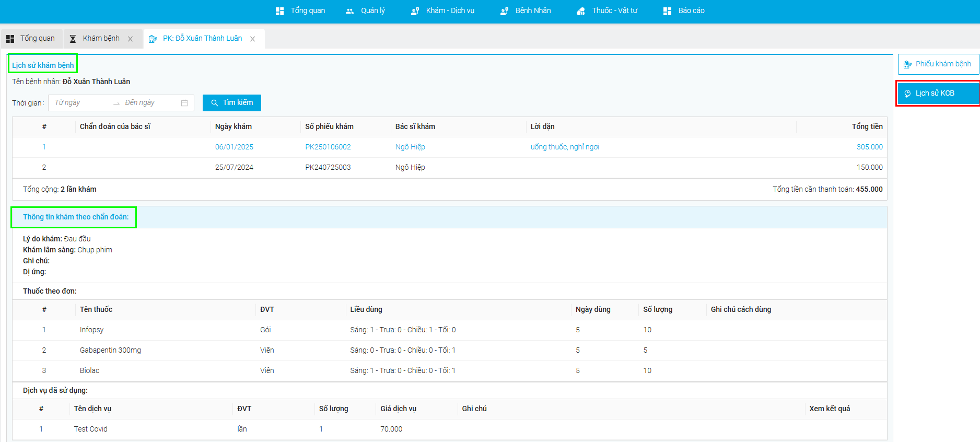Click Ngô Hiệp in the 25/07/2024 row
The height and width of the screenshot is (442, 980).
[x=410, y=168]
